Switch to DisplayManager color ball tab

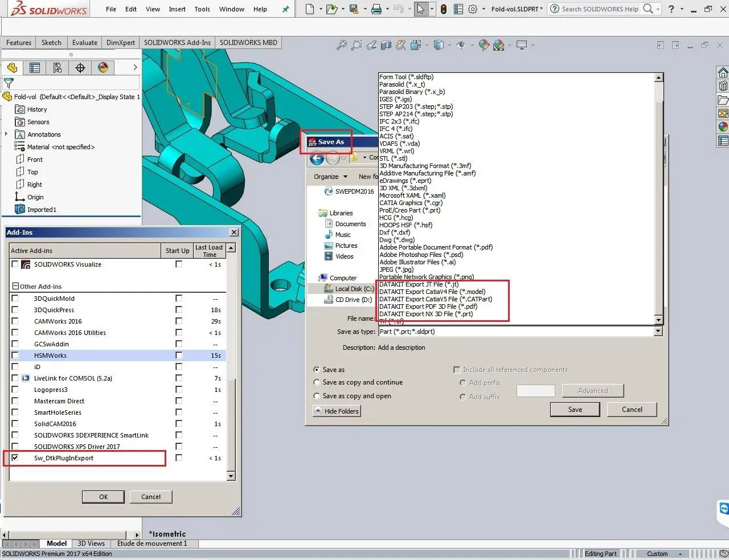pyautogui.click(x=103, y=68)
